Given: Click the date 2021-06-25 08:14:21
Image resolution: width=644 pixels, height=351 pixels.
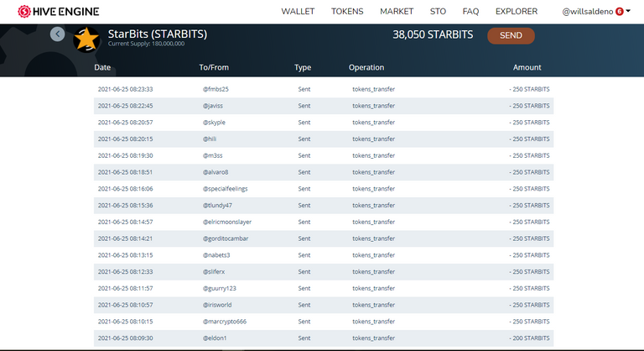Looking at the screenshot, I should (125, 238).
